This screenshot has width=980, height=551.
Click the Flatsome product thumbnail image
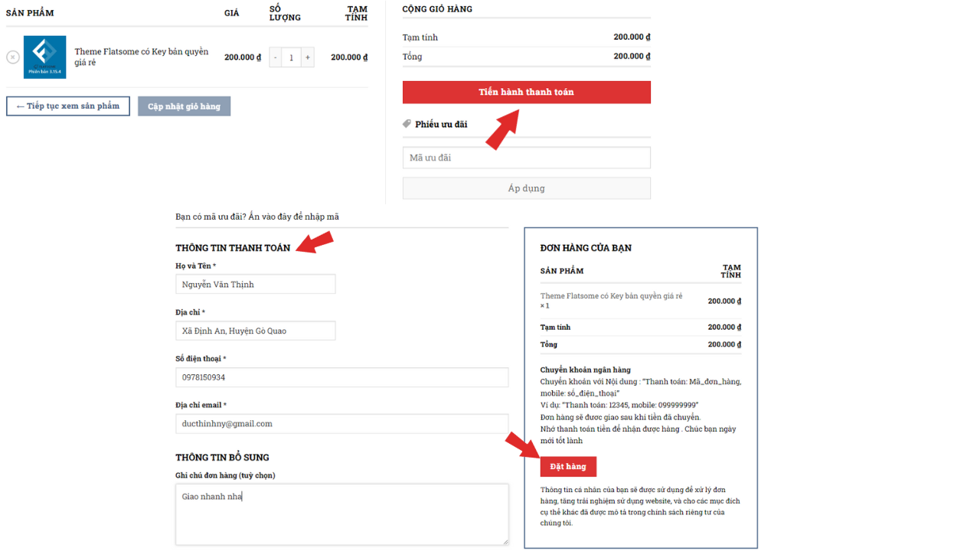click(44, 57)
